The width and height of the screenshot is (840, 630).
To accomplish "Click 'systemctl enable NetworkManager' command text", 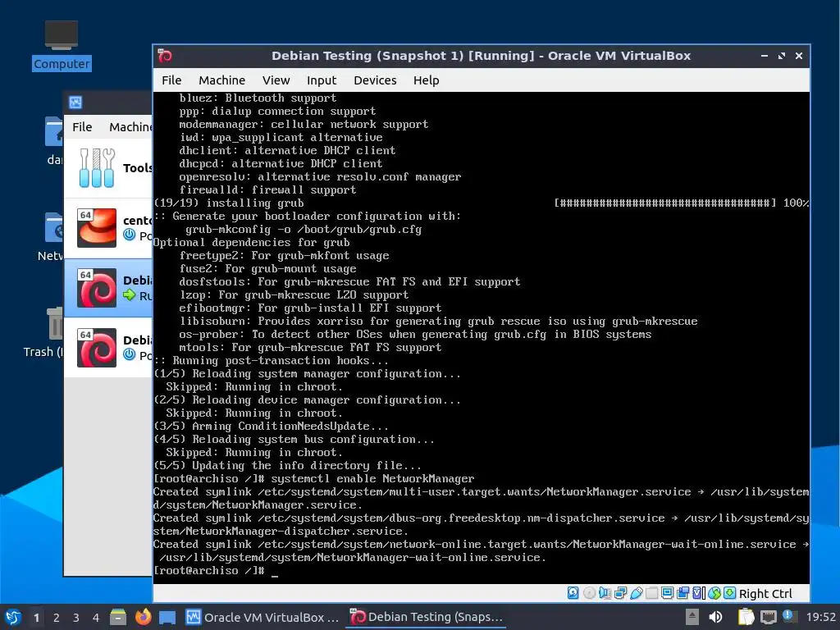I will [x=372, y=478].
